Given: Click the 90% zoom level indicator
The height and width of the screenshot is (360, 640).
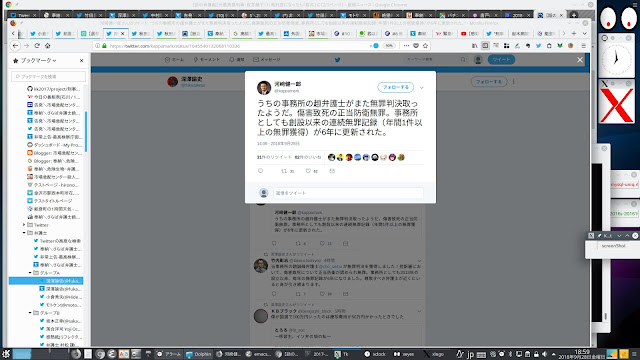Looking at the screenshot, I should (x=389, y=46).
